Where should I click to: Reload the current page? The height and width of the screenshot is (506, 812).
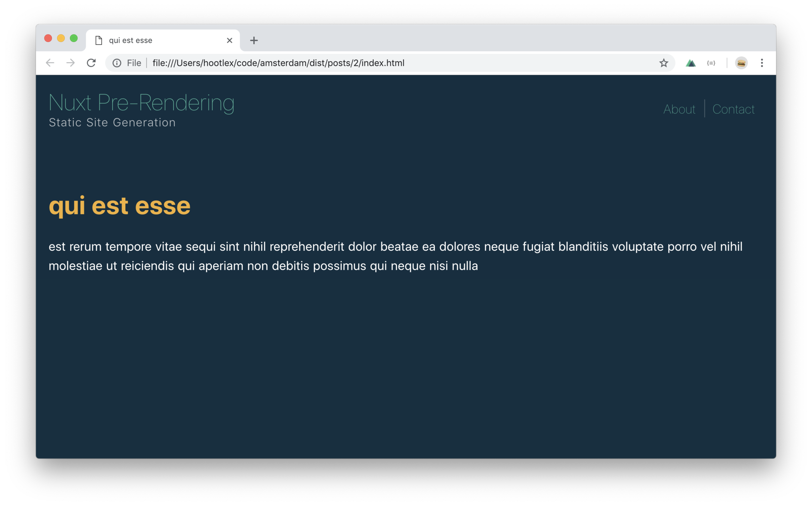tap(91, 63)
